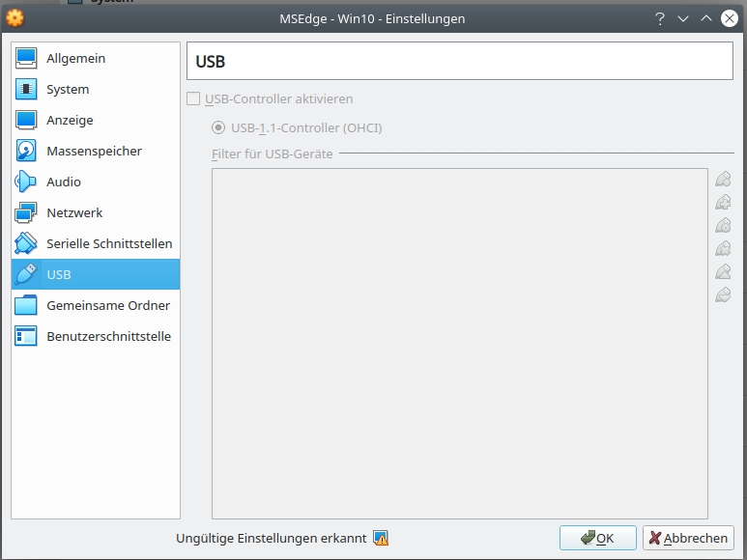Open the Allgemein settings category

click(75, 59)
